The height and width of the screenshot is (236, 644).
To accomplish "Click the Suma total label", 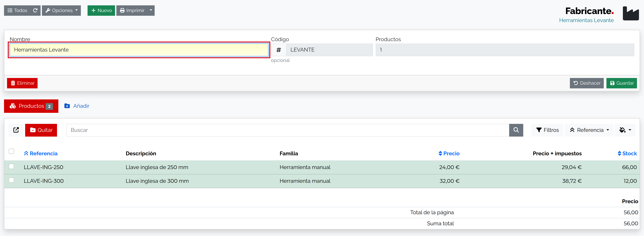I will [x=440, y=223].
